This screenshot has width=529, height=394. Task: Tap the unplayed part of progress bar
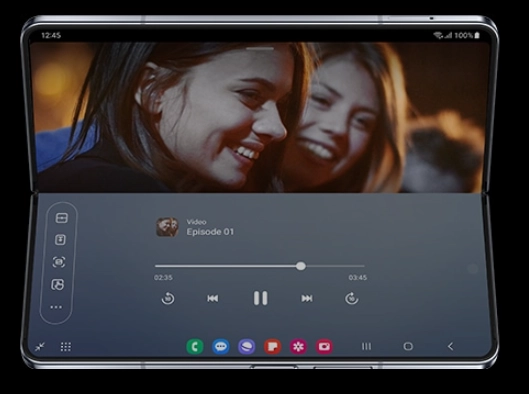[x=335, y=266]
